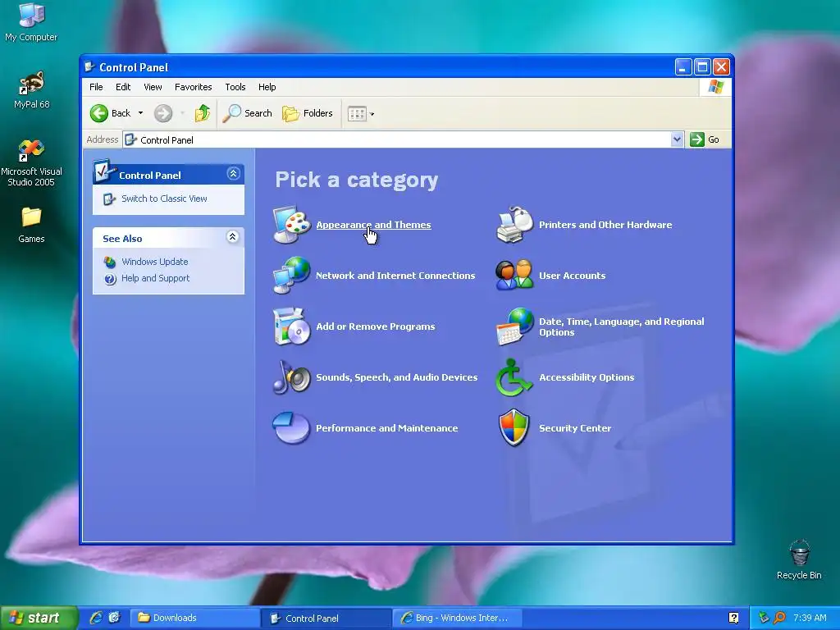The width and height of the screenshot is (840, 630).
Task: Select the Recycle Bin desktop icon
Action: coord(799,559)
